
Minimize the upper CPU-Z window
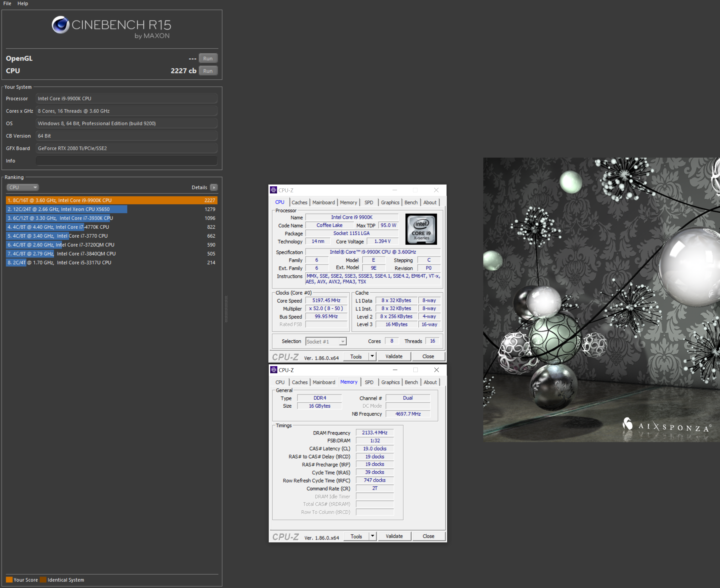(x=395, y=190)
